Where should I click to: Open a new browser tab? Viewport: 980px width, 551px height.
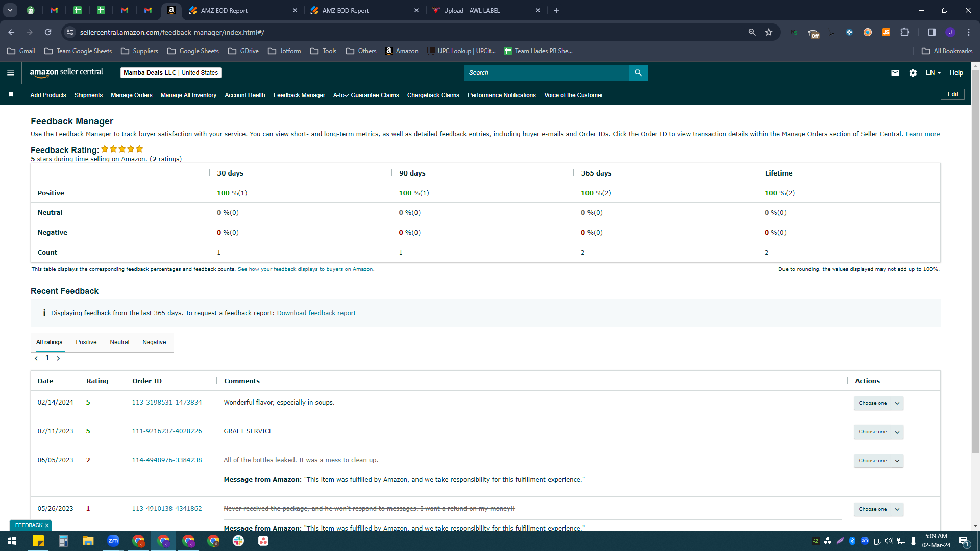[x=556, y=10]
